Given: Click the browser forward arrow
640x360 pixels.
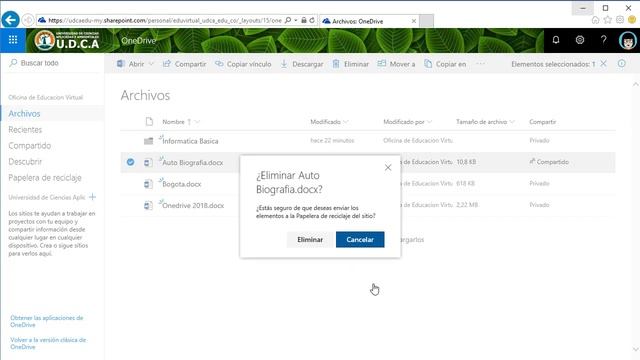Looking at the screenshot, I should [27, 20].
